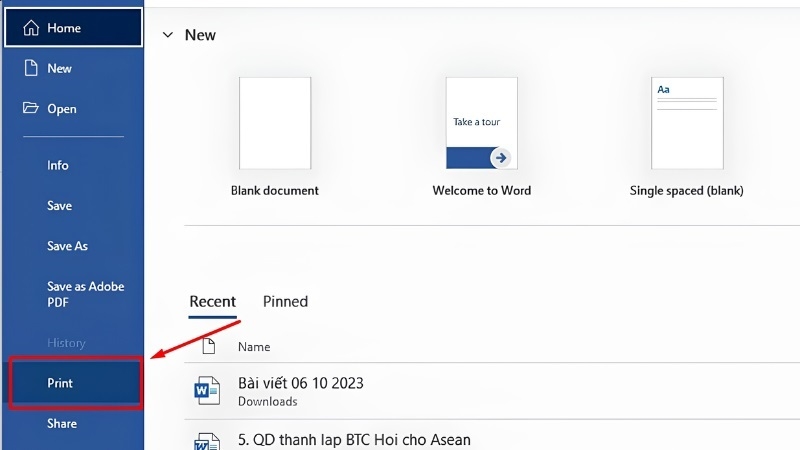Image resolution: width=800 pixels, height=450 pixels.
Task: Open the Share option
Action: point(73,423)
